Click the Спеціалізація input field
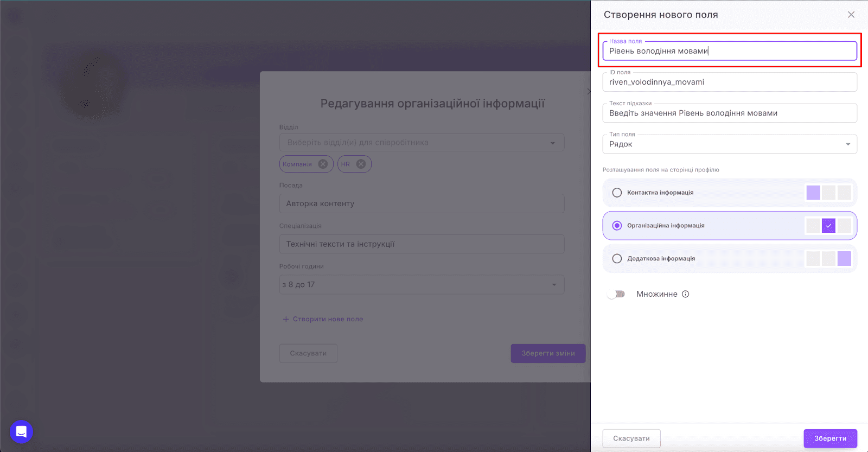This screenshot has width=868, height=452. (x=422, y=244)
